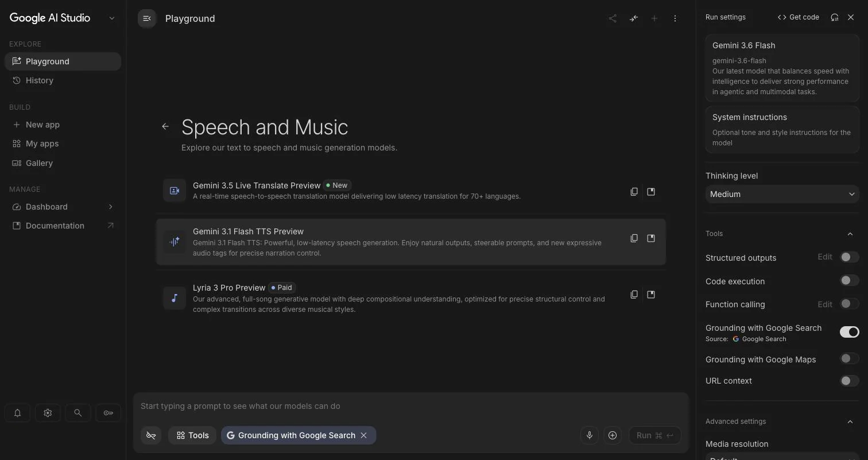Open the three-dot more options menu
The image size is (868, 460).
click(675, 18)
